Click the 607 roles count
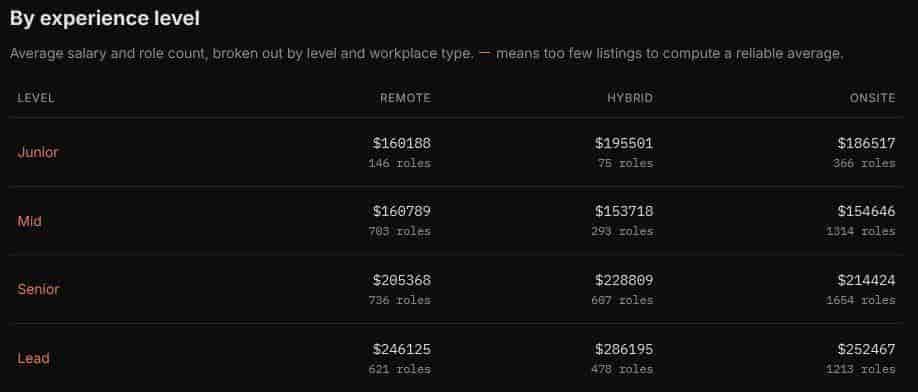Viewport: 918px width, 392px height. click(x=622, y=300)
